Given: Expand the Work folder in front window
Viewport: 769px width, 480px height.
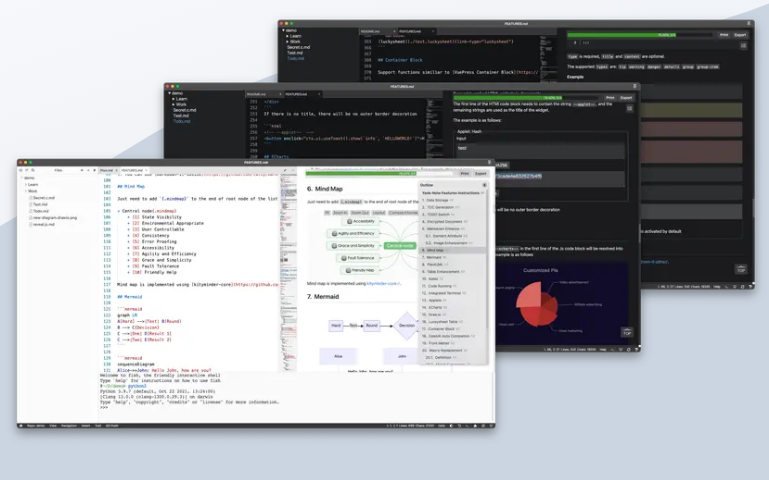Looking at the screenshot, I should click(x=26, y=191).
